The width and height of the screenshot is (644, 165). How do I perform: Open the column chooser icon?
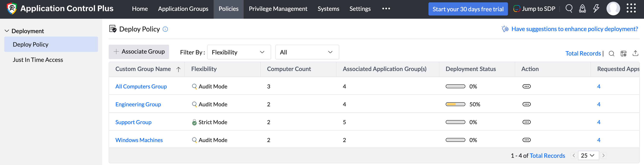coord(624,53)
